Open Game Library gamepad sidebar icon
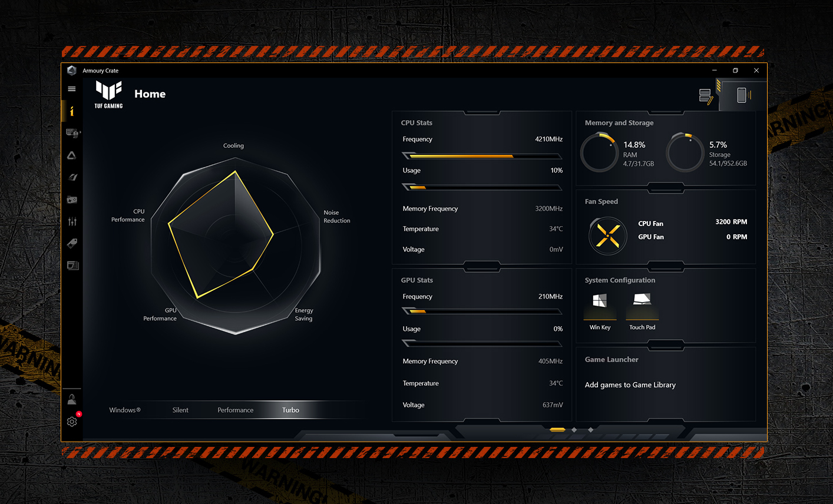 click(x=72, y=200)
